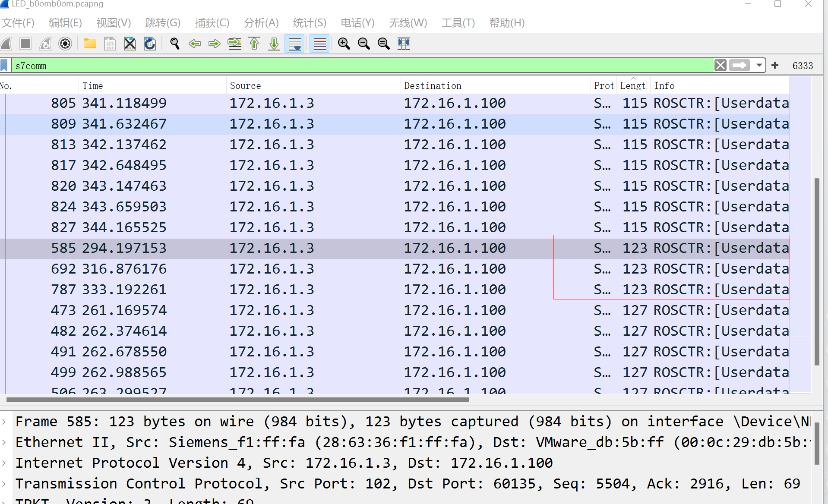Toggle auto-scroll during live capture

click(x=294, y=44)
